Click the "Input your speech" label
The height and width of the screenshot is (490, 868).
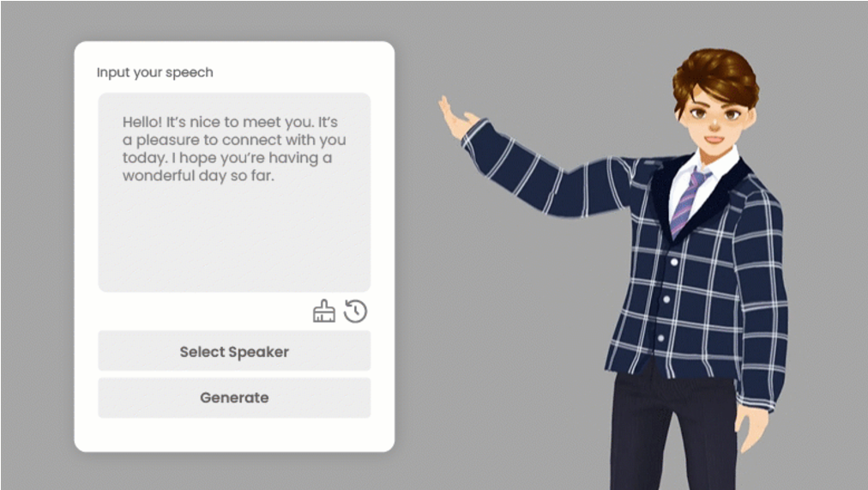pyautogui.click(x=155, y=73)
